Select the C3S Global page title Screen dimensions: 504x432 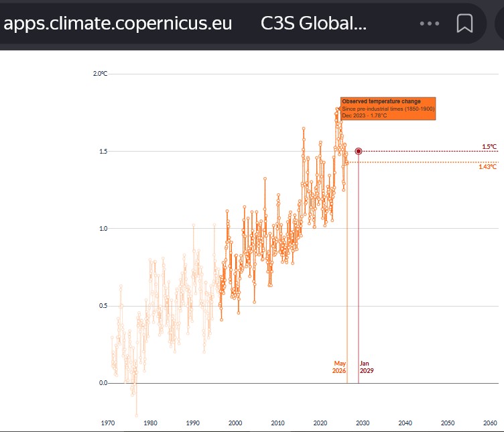[314, 23]
